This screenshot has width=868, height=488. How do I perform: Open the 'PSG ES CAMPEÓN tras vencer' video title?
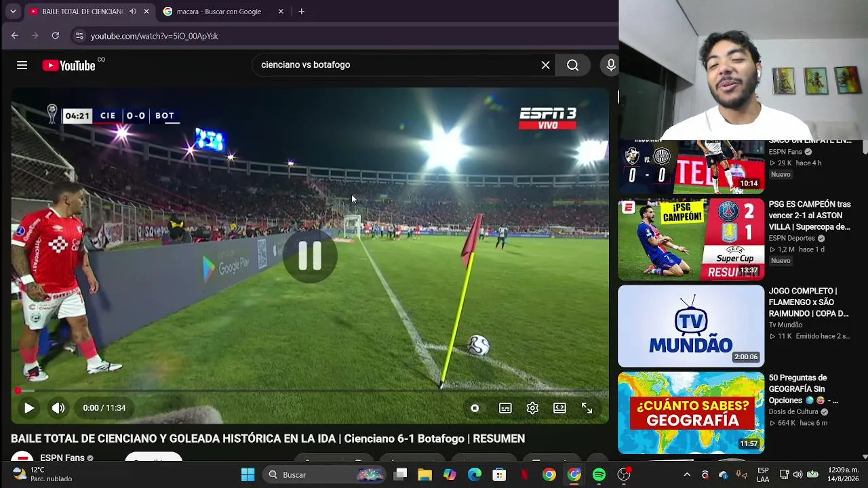[810, 216]
